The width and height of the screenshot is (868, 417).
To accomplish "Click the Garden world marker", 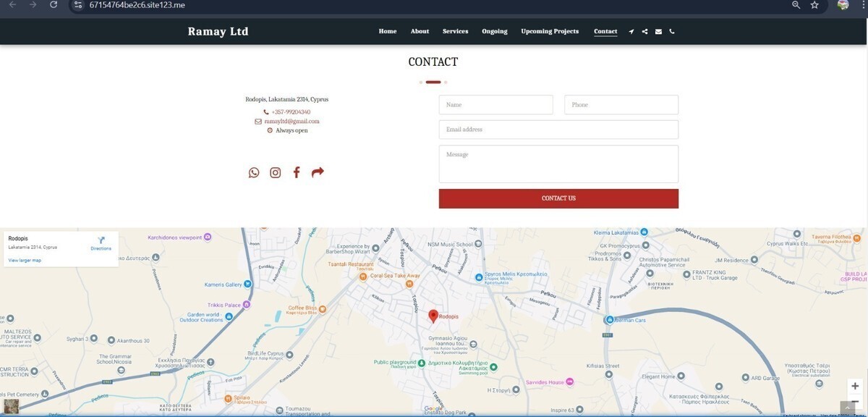I will point(229,316).
